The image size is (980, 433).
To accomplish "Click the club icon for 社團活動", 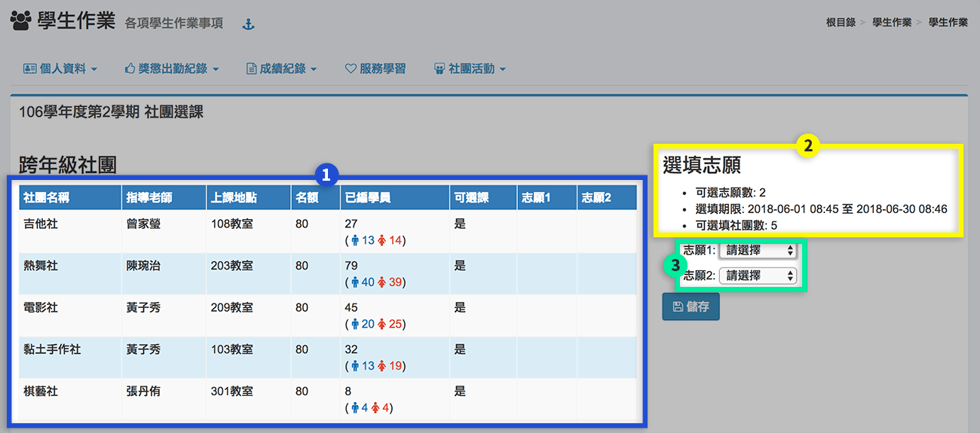I will coord(439,69).
